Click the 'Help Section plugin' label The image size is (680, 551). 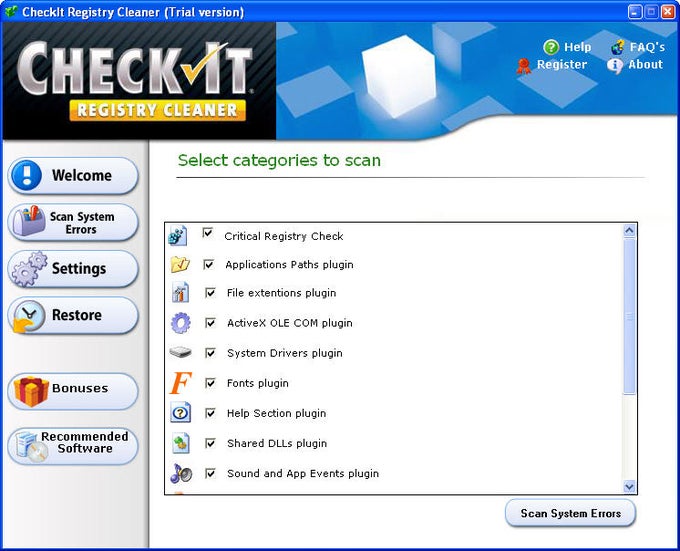tap(277, 413)
